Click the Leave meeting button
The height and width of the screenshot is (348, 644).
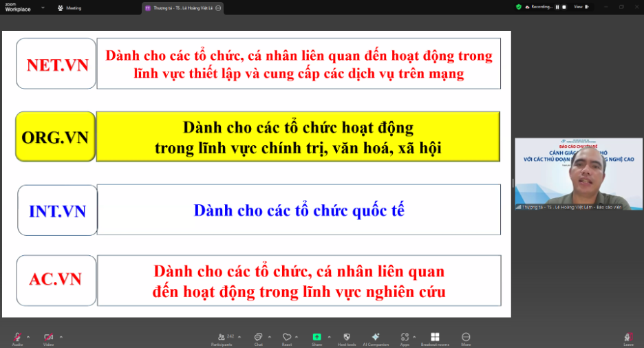click(x=628, y=337)
